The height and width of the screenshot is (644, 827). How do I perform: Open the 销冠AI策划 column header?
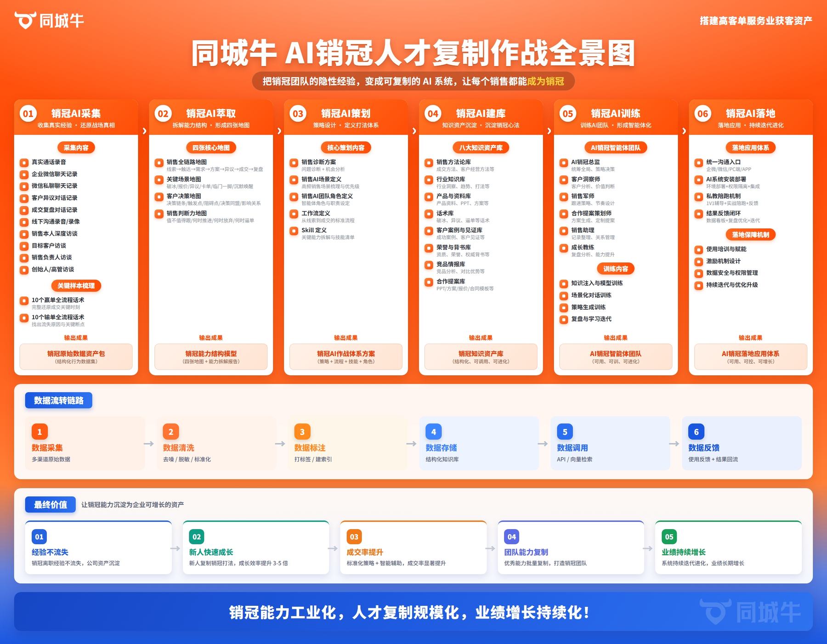pyautogui.click(x=346, y=117)
